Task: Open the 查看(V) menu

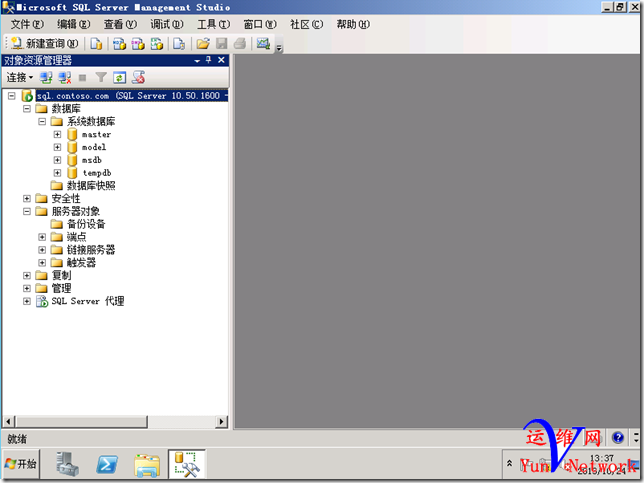Action: [x=120, y=24]
